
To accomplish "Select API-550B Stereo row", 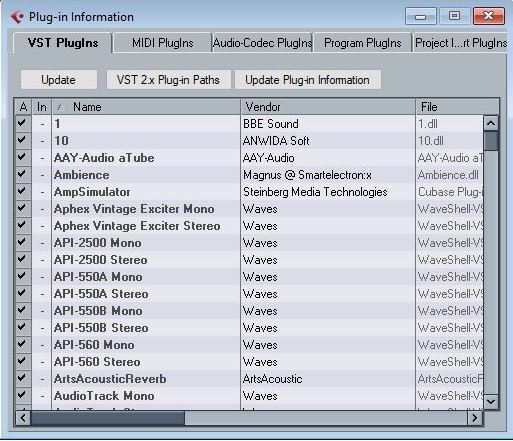I will 249,328.
